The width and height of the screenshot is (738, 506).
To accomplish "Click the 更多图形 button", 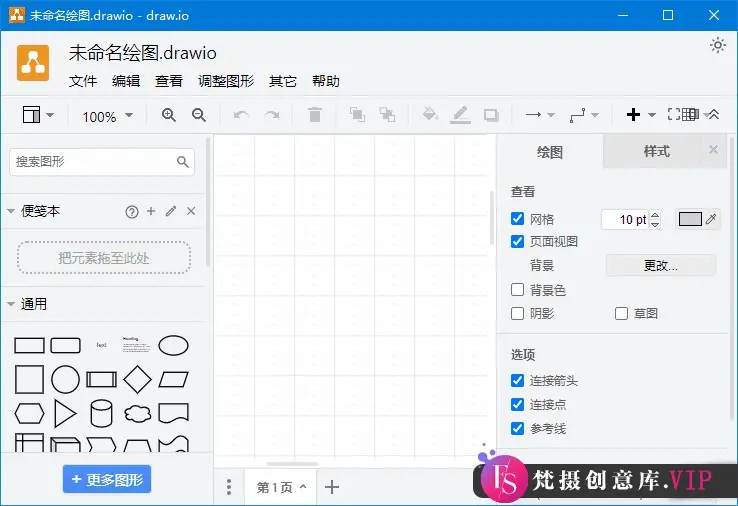I will tap(107, 479).
